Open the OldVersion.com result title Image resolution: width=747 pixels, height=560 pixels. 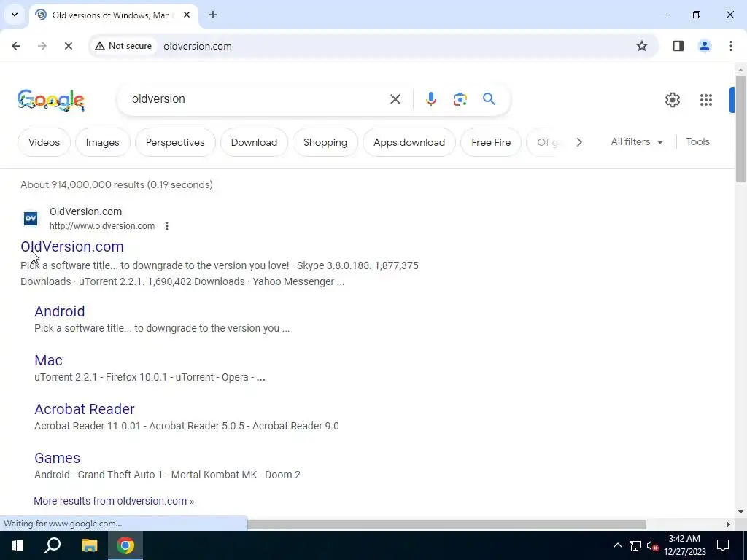pyautogui.click(x=72, y=246)
